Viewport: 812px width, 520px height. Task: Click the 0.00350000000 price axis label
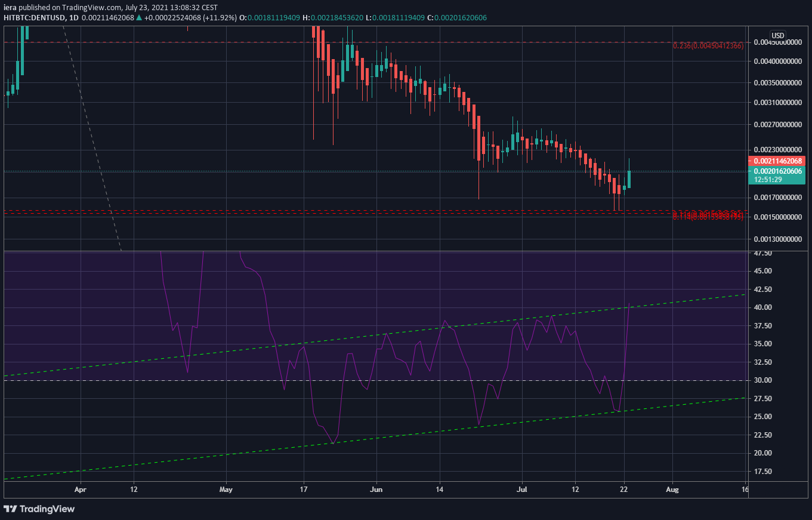click(779, 82)
